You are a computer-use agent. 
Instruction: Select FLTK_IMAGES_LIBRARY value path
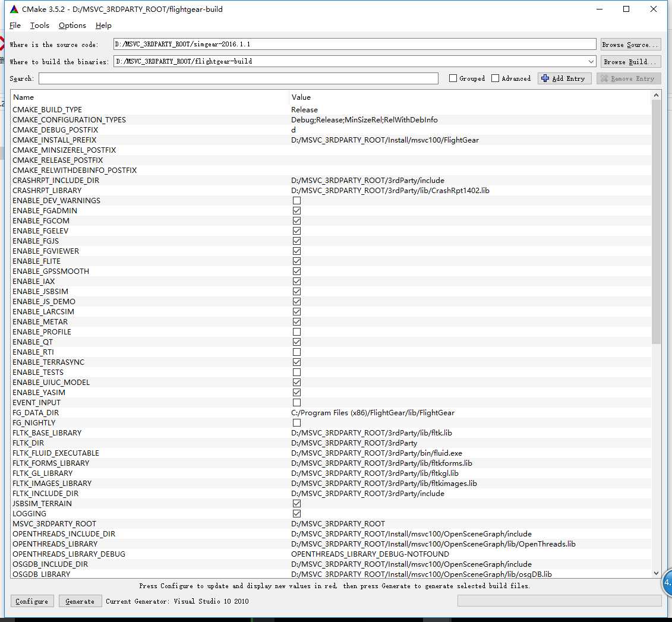[x=384, y=484]
